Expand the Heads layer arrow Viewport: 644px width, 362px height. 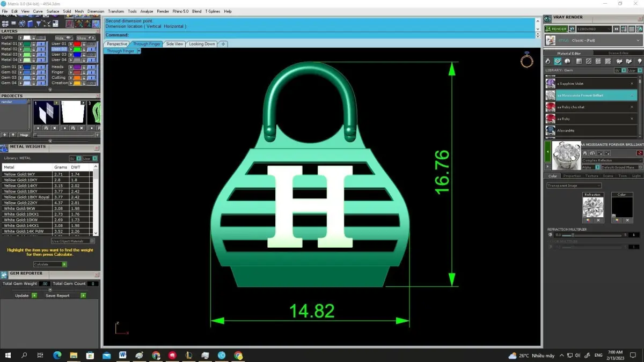pos(71,67)
